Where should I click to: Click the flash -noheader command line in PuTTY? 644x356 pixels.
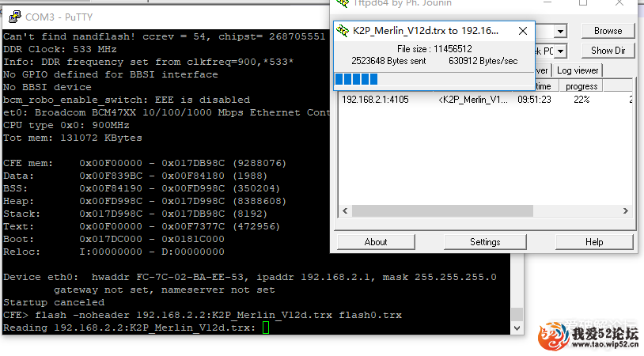(203, 315)
